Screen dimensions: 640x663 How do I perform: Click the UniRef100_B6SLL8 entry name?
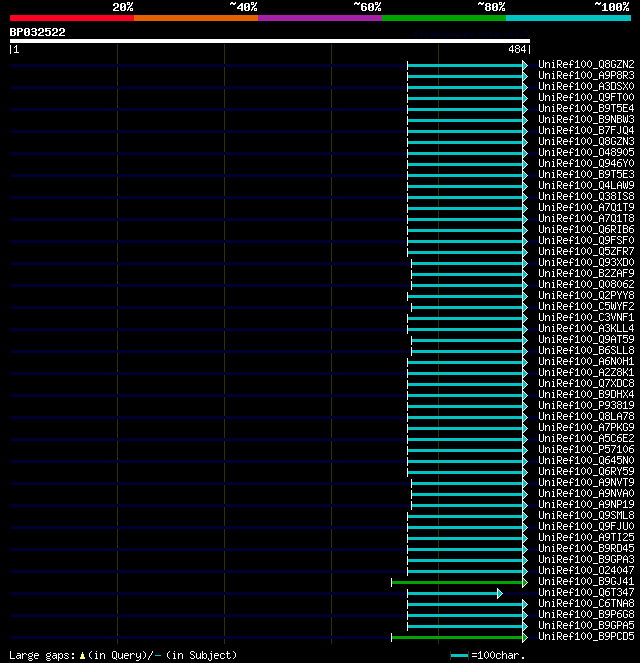pyautogui.click(x=586, y=350)
